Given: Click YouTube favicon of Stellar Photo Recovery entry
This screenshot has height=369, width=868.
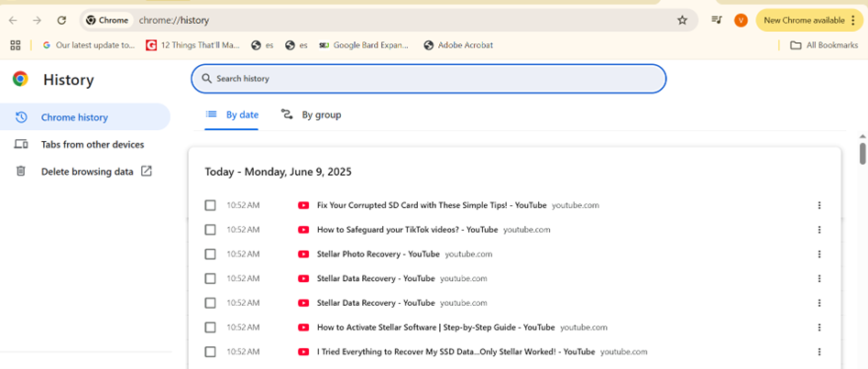Looking at the screenshot, I should pos(303,254).
